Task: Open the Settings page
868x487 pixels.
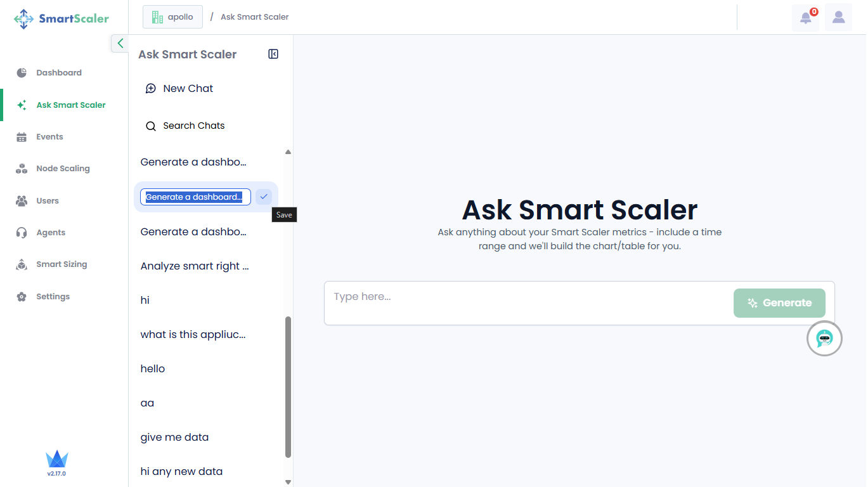Action: coord(53,297)
